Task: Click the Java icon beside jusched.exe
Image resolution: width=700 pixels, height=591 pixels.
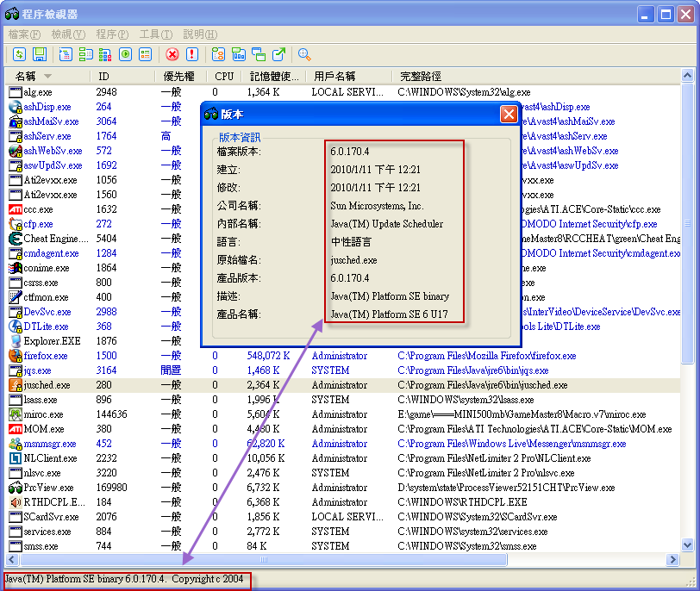Action: coord(16,385)
